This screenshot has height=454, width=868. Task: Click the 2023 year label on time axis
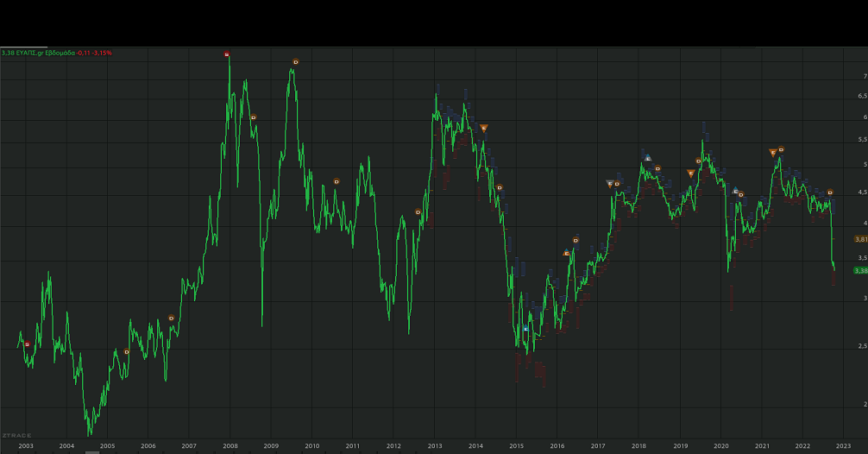pyautogui.click(x=843, y=445)
